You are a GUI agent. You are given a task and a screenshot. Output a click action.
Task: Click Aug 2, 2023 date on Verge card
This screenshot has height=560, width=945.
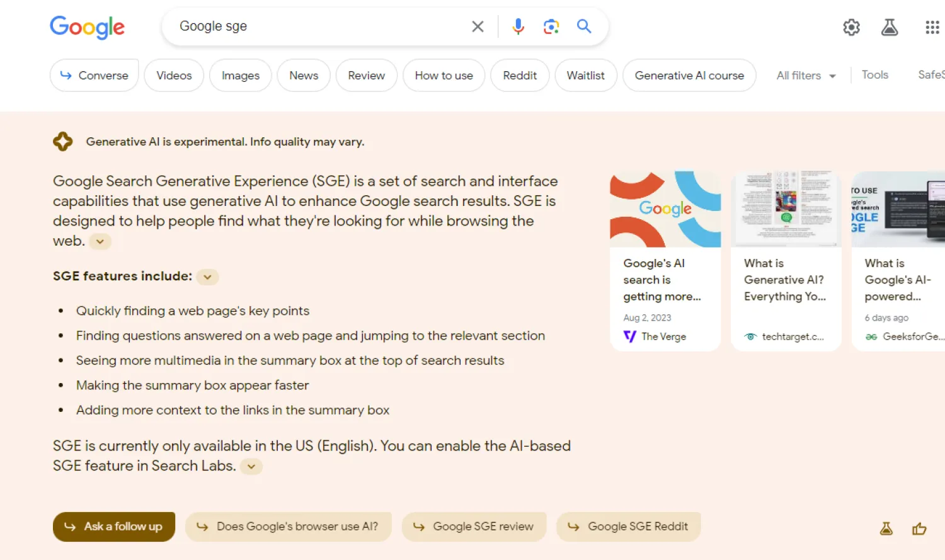(x=647, y=318)
